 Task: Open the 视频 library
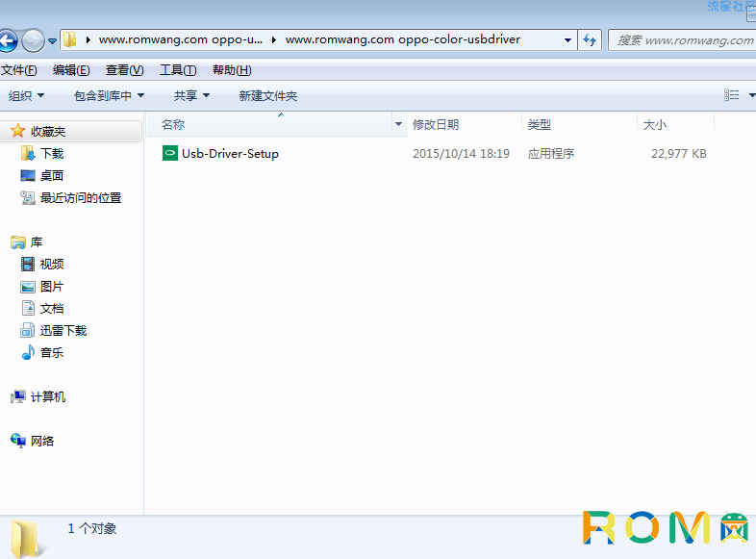click(52, 264)
